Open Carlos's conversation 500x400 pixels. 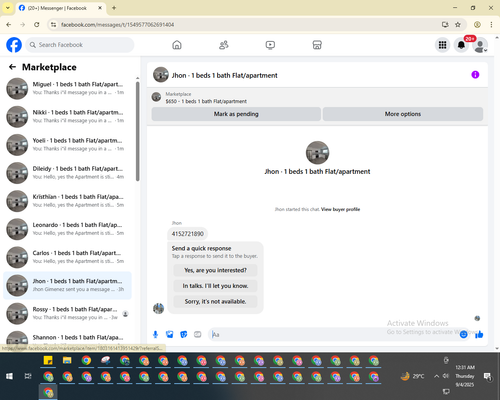[x=68, y=257]
